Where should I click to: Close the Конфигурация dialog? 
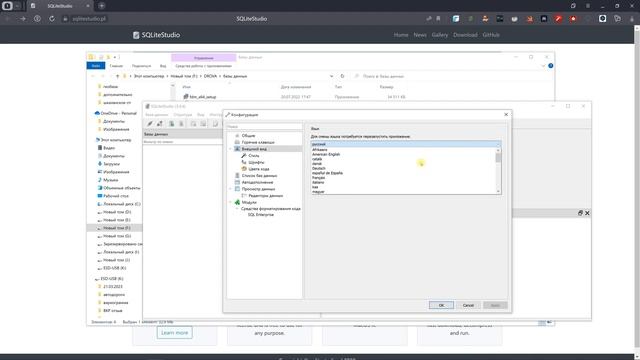tap(506, 115)
